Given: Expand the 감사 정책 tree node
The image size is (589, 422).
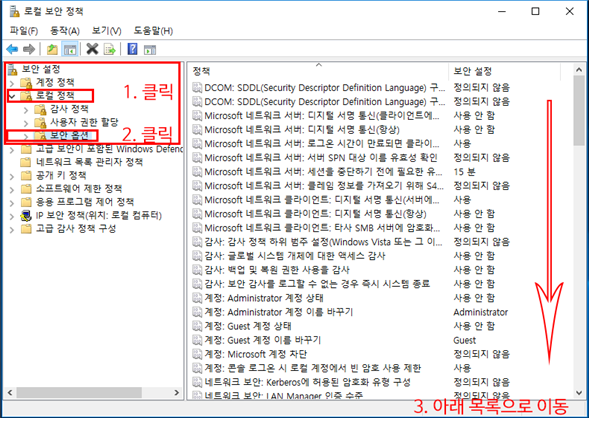Looking at the screenshot, I should [x=26, y=110].
